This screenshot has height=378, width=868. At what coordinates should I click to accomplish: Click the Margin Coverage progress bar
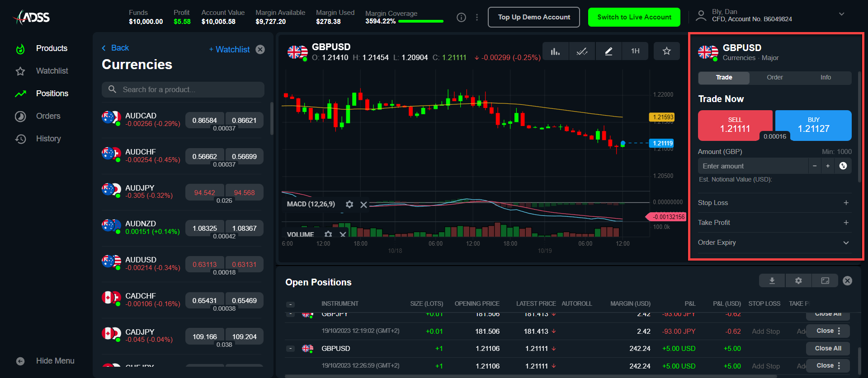[420, 21]
